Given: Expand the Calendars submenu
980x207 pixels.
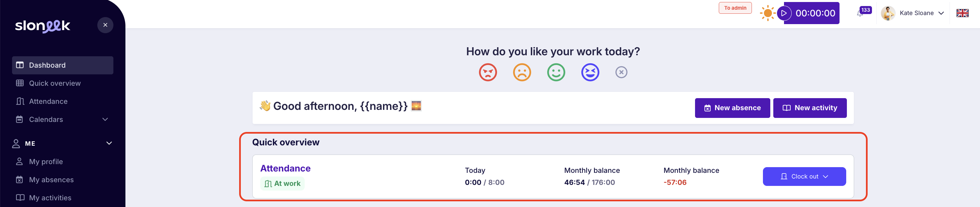Looking at the screenshot, I should pyautogui.click(x=105, y=119).
